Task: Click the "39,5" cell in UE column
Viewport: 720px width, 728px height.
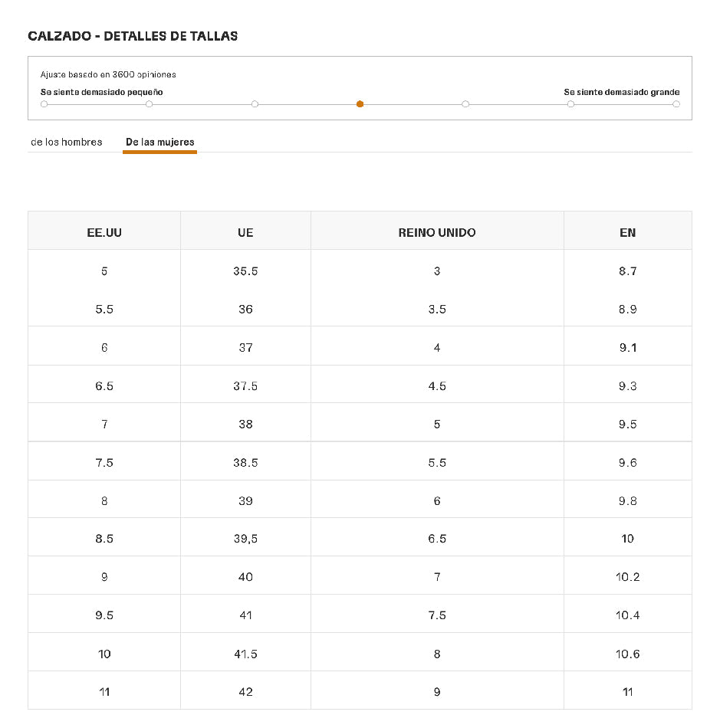Action: (245, 539)
